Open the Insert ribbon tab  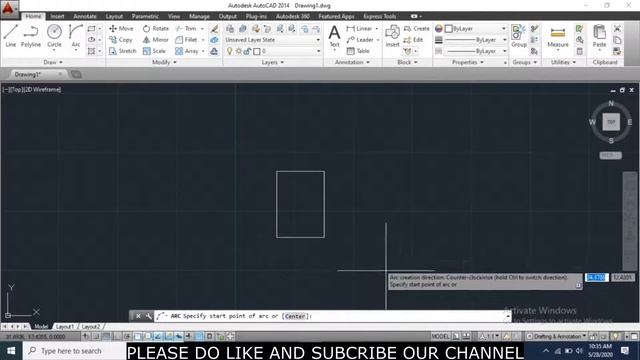point(57,16)
